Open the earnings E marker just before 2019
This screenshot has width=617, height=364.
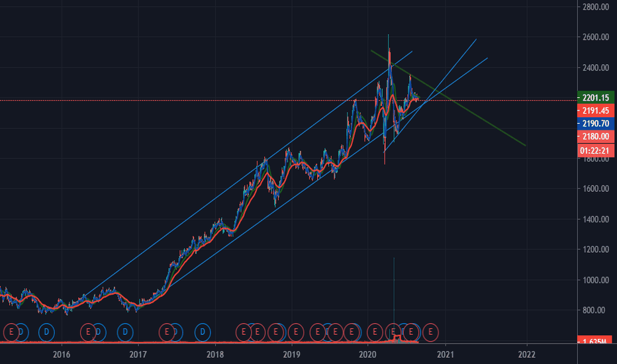pos(276,332)
